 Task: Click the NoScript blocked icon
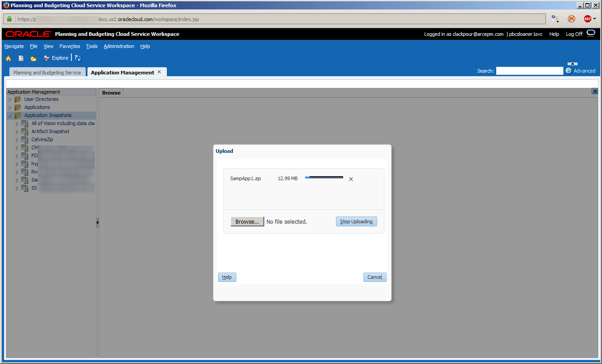571,19
